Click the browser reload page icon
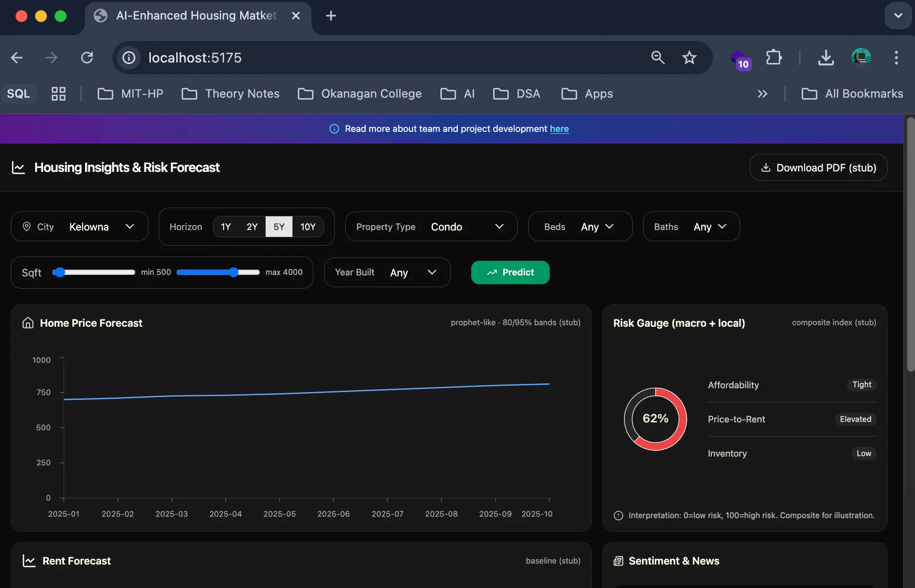The height and width of the screenshot is (588, 915). [87, 58]
